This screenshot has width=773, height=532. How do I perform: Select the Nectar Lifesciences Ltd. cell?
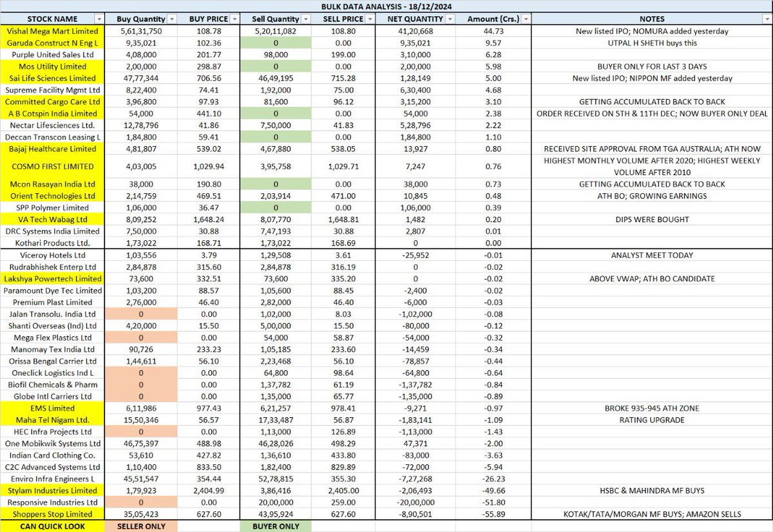[53, 126]
